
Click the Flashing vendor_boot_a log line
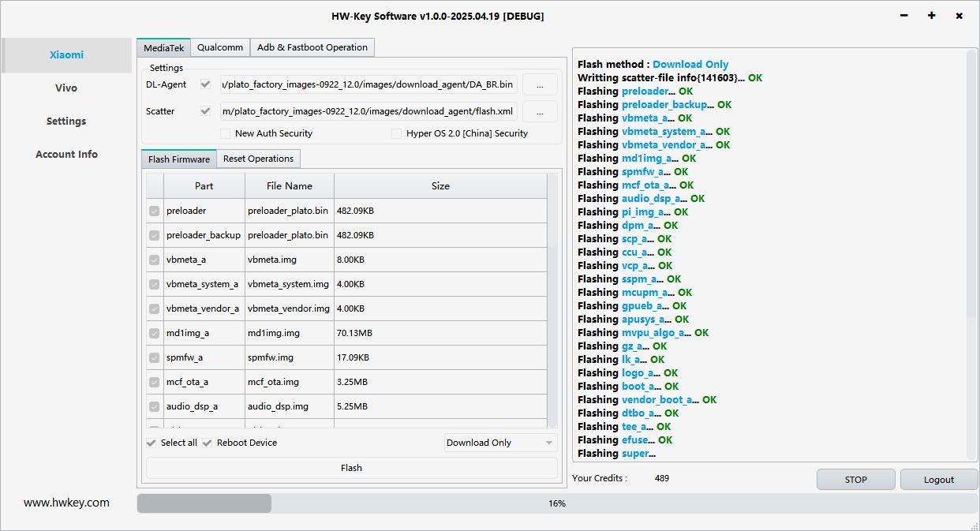click(647, 400)
